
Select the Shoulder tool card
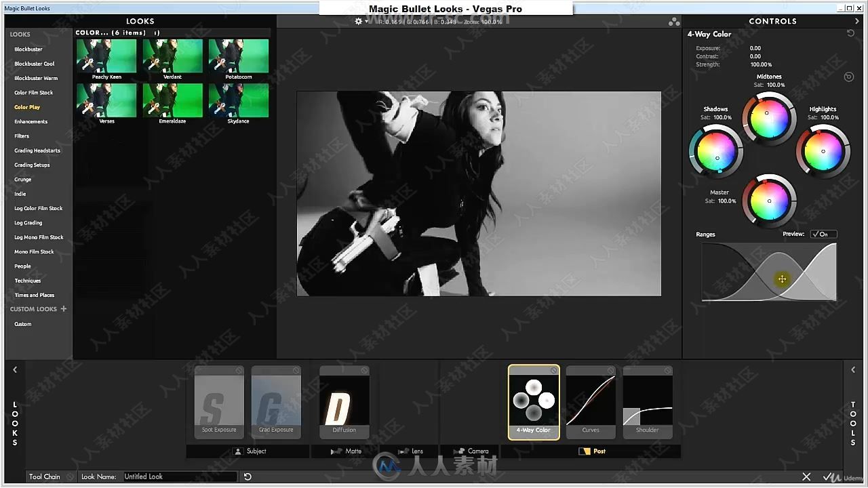pyautogui.click(x=648, y=403)
